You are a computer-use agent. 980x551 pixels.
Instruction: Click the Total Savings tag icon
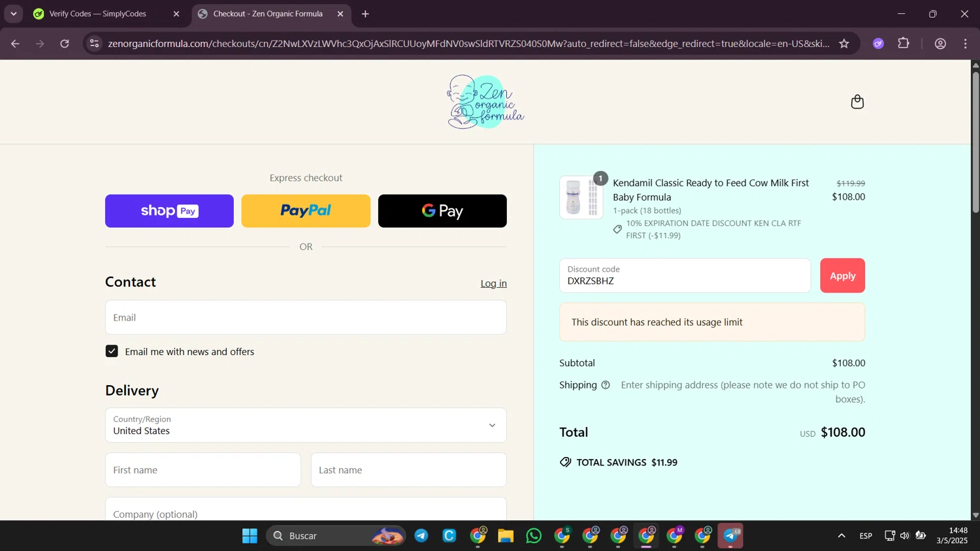[565, 462]
